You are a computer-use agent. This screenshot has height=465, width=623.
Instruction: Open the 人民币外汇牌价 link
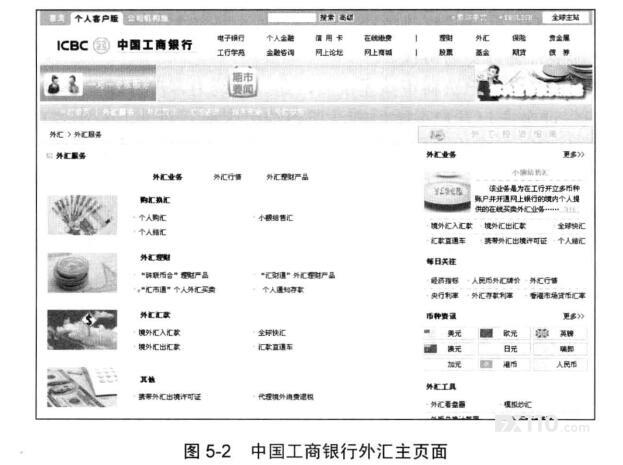point(496,281)
